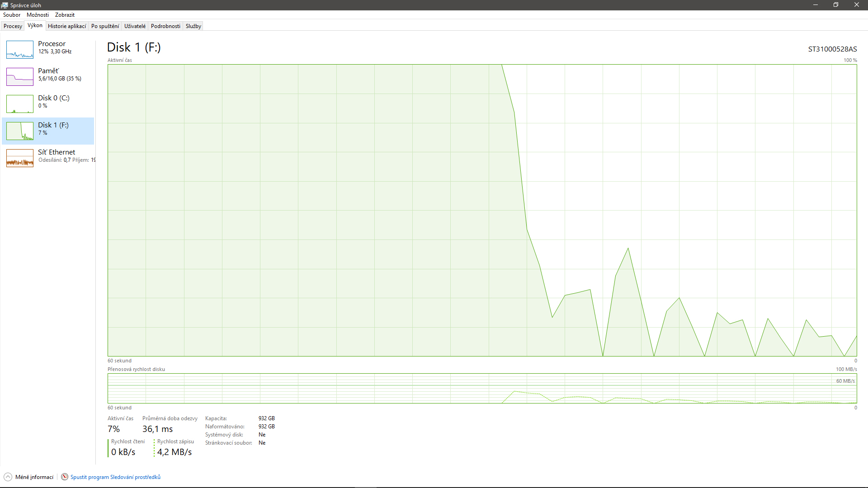Switch to the Procesy tab
868x488 pixels.
point(13,26)
